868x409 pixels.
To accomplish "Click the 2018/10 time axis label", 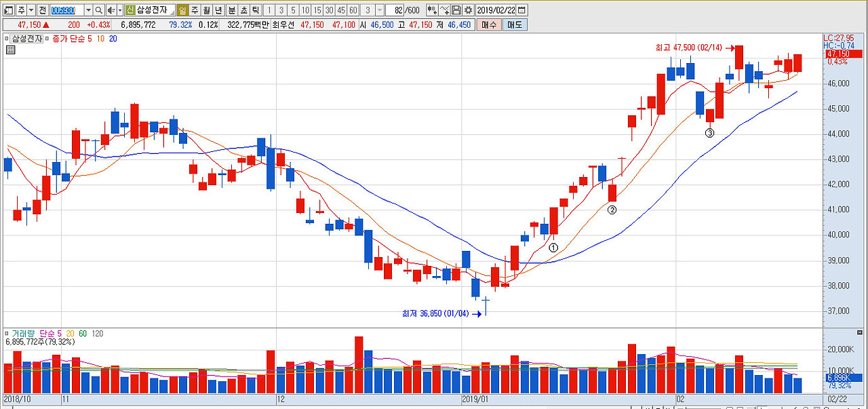I will pyautogui.click(x=18, y=400).
